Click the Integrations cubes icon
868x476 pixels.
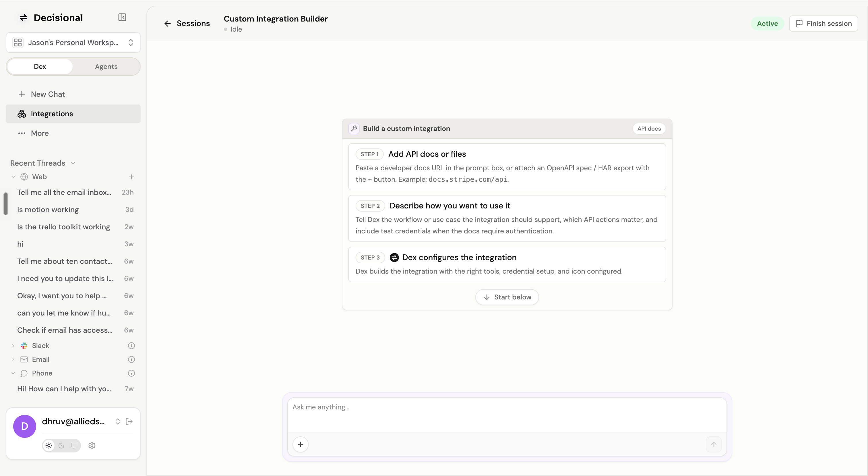point(22,114)
